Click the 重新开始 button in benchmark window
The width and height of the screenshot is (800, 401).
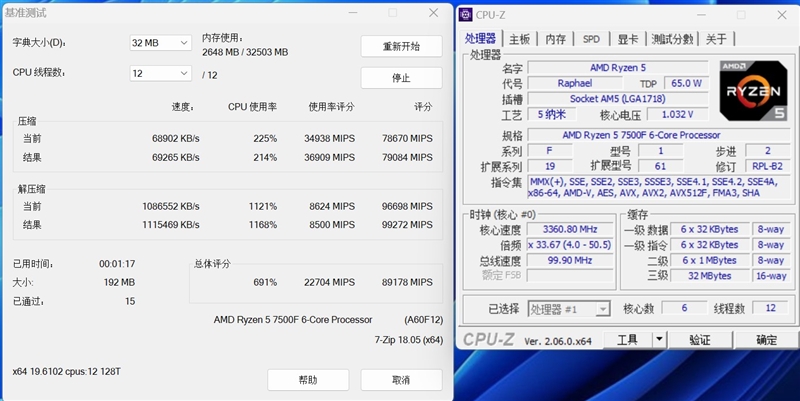pyautogui.click(x=402, y=46)
